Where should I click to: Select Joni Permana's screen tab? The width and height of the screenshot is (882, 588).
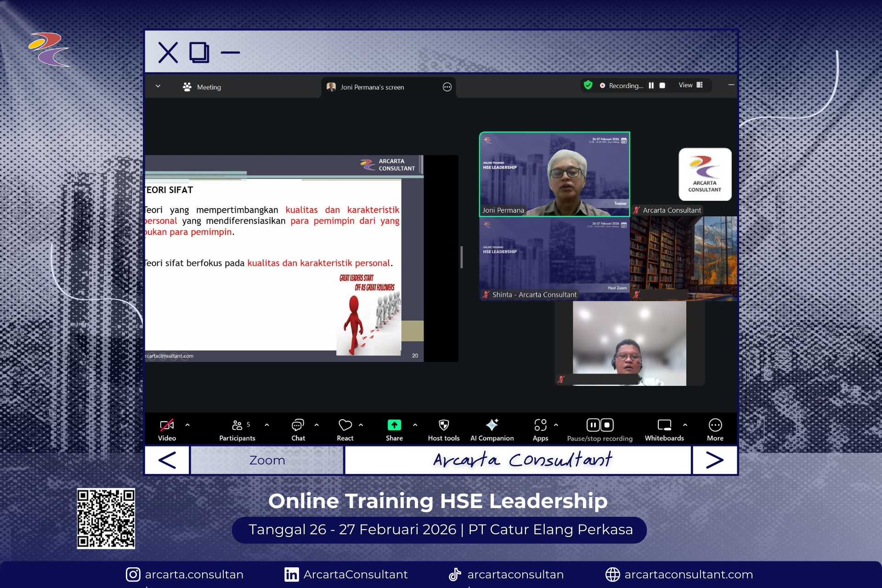coord(372,87)
